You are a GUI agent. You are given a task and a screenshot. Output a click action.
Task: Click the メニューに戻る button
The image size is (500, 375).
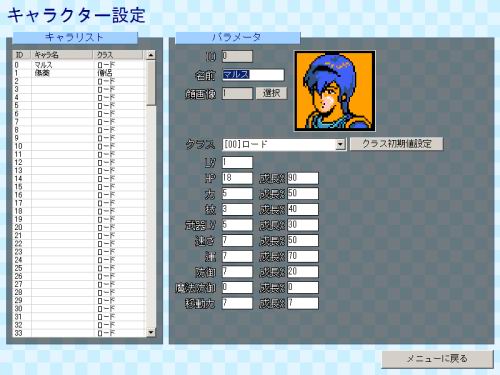pyautogui.click(x=437, y=359)
